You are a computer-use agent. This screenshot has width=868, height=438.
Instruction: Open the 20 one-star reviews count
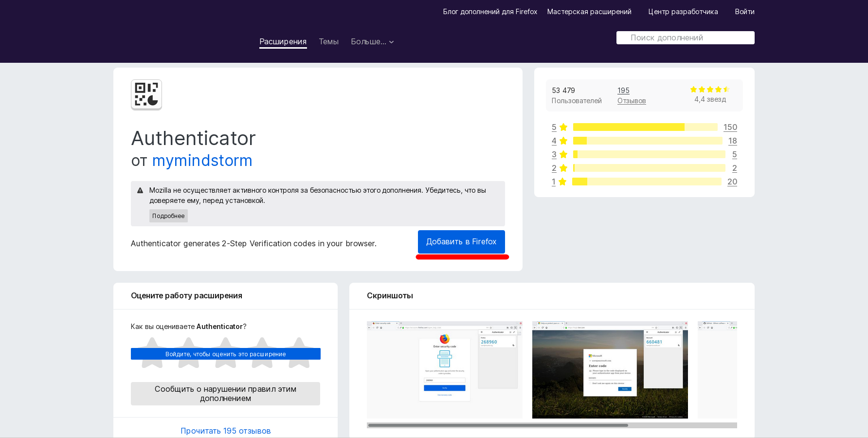(x=732, y=182)
